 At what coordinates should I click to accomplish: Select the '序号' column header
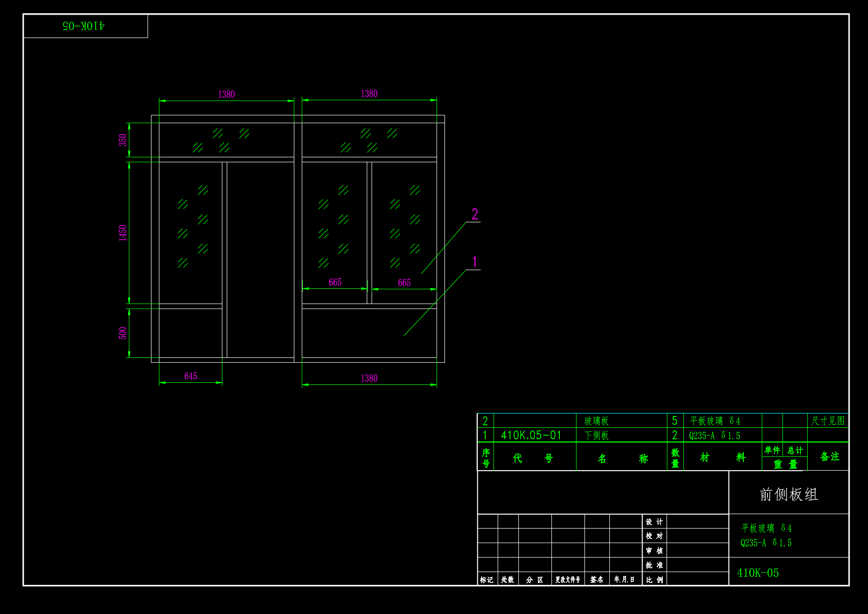click(486, 458)
